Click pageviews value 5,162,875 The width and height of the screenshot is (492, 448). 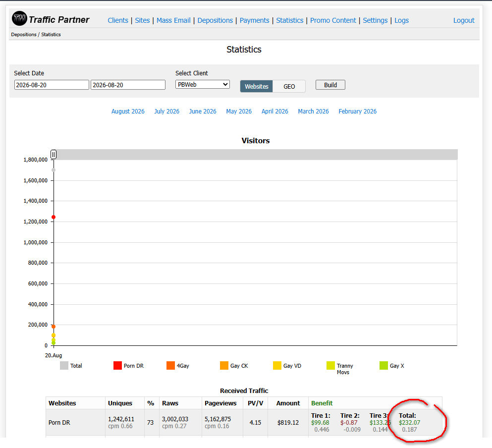click(218, 419)
